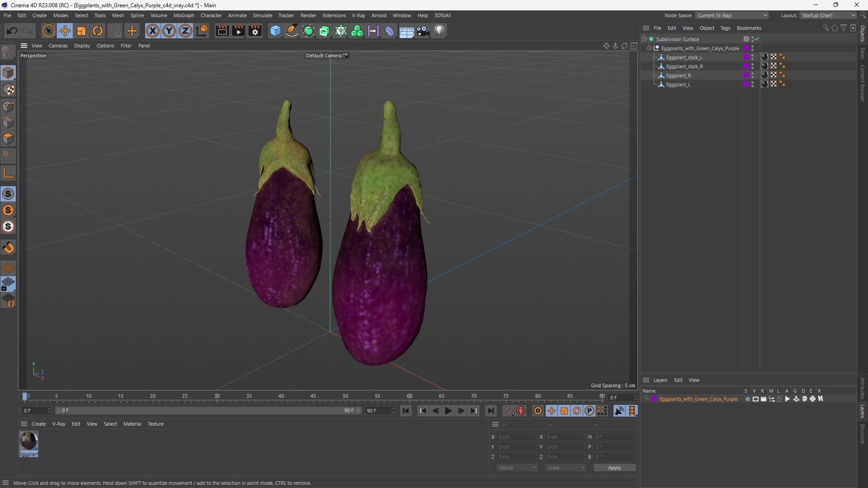Enable Axis mode L-shaped icon
Screen dimensions: 868x488
(x=8, y=173)
